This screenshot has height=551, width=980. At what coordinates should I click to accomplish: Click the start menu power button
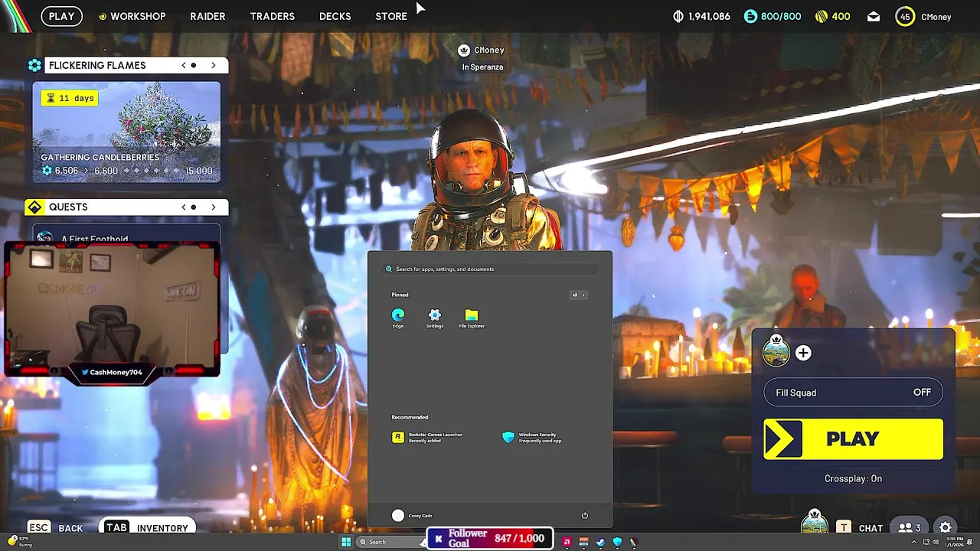(x=584, y=515)
